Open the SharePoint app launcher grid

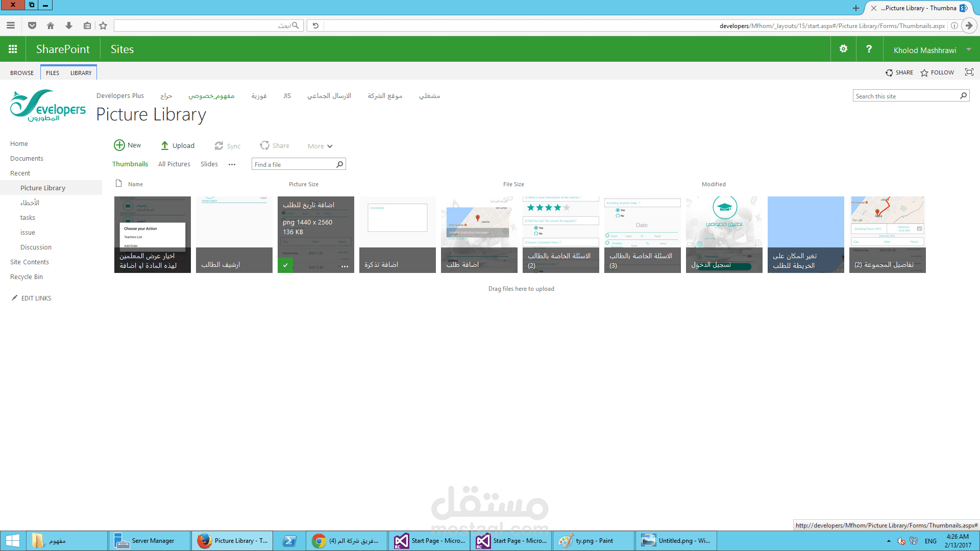(13, 49)
